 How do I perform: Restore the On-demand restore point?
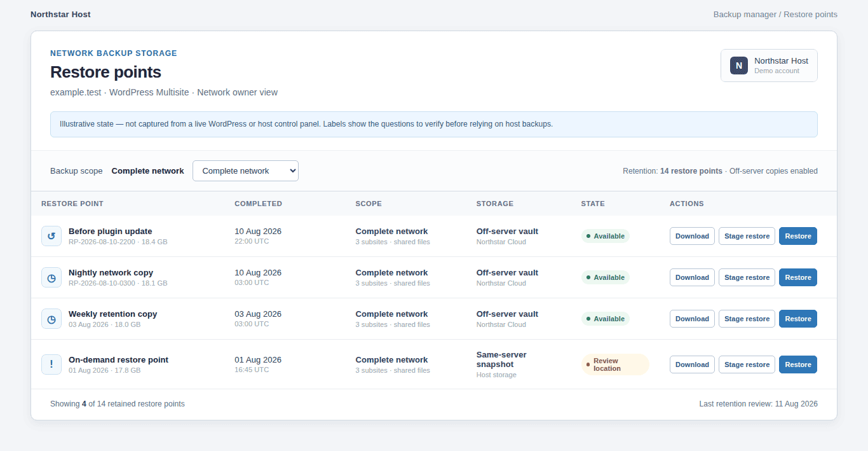pyautogui.click(x=798, y=364)
